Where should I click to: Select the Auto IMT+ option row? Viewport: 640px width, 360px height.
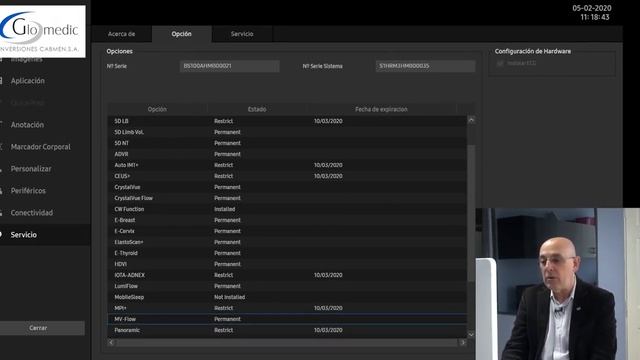click(x=287, y=165)
